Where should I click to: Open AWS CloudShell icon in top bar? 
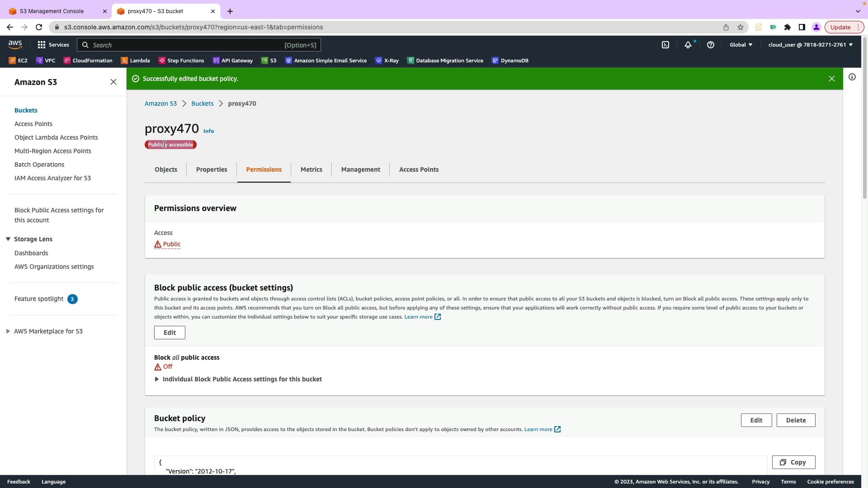coord(665,45)
